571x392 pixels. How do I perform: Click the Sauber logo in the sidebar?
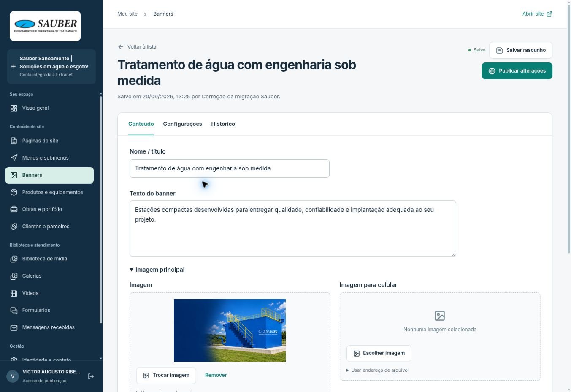(45, 26)
